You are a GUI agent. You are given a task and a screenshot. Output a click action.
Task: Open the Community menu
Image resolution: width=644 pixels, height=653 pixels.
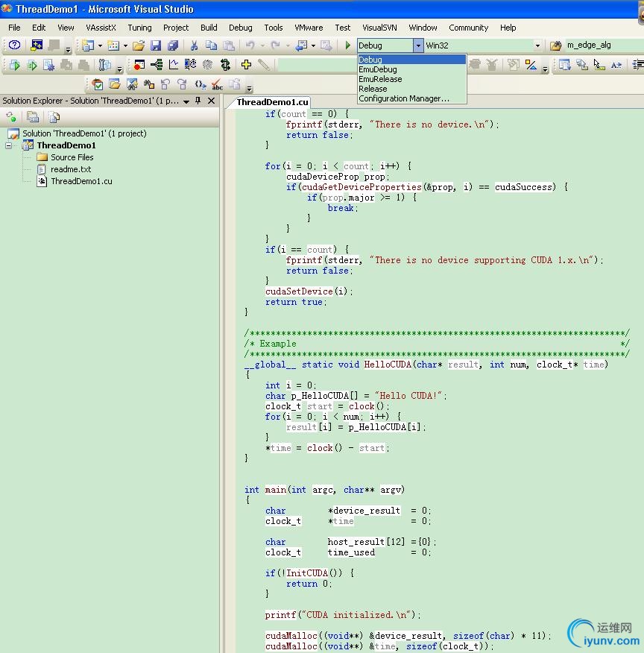point(468,28)
